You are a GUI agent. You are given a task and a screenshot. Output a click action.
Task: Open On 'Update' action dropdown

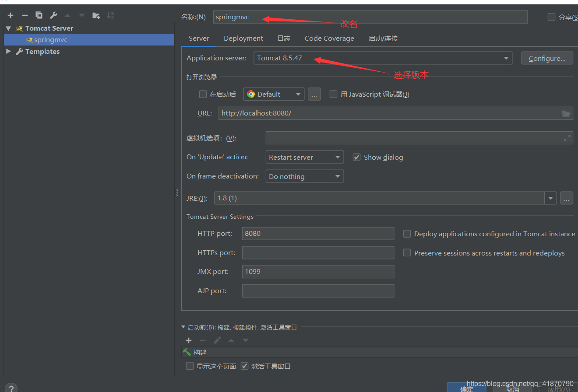point(305,157)
